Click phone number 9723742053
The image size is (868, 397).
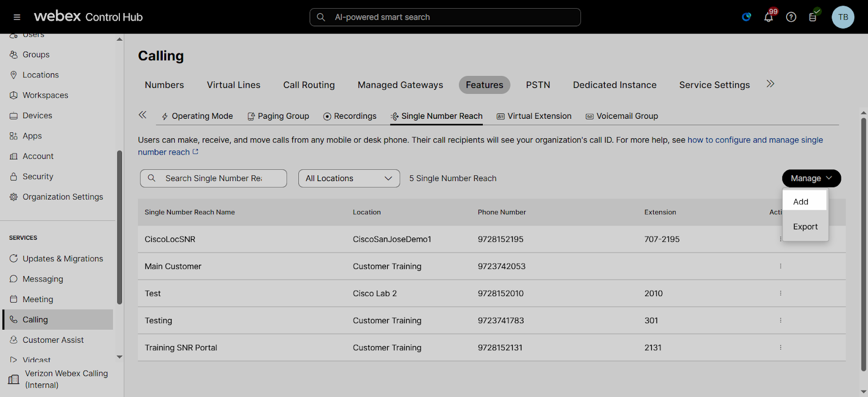pos(502,266)
